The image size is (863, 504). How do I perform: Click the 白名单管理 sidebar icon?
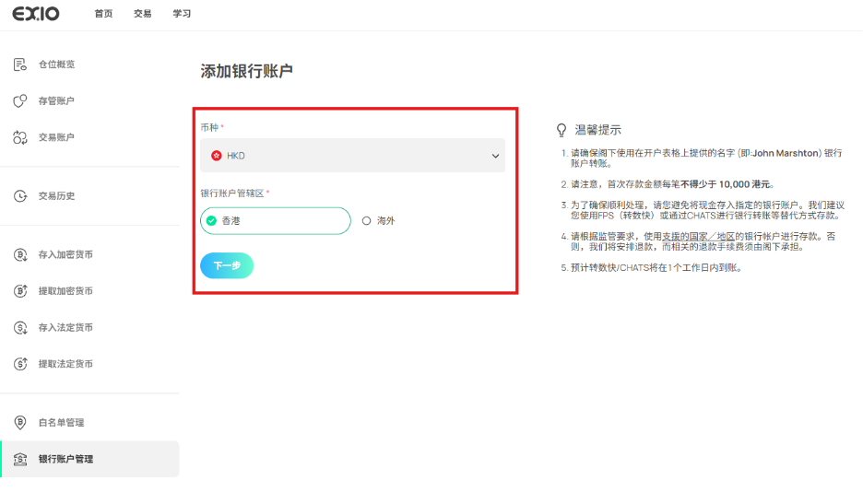point(19,422)
